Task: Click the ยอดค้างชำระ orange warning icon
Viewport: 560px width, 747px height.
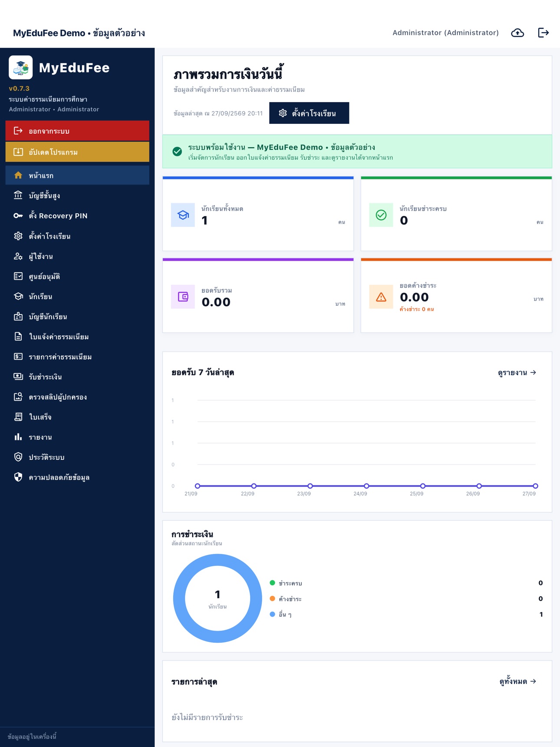Action: tap(381, 297)
